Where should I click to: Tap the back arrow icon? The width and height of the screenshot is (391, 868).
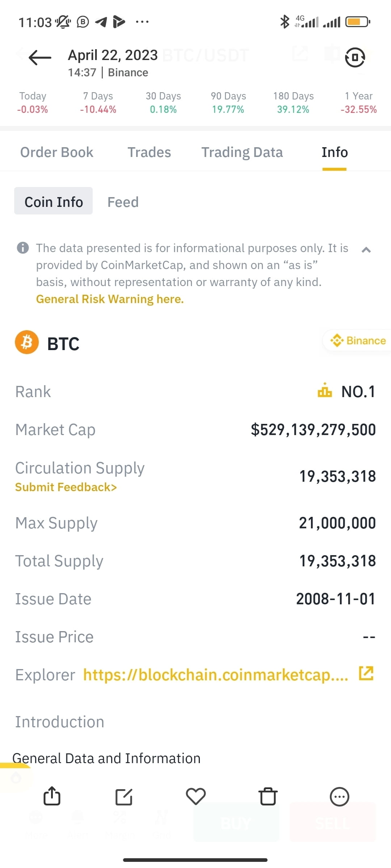click(40, 57)
